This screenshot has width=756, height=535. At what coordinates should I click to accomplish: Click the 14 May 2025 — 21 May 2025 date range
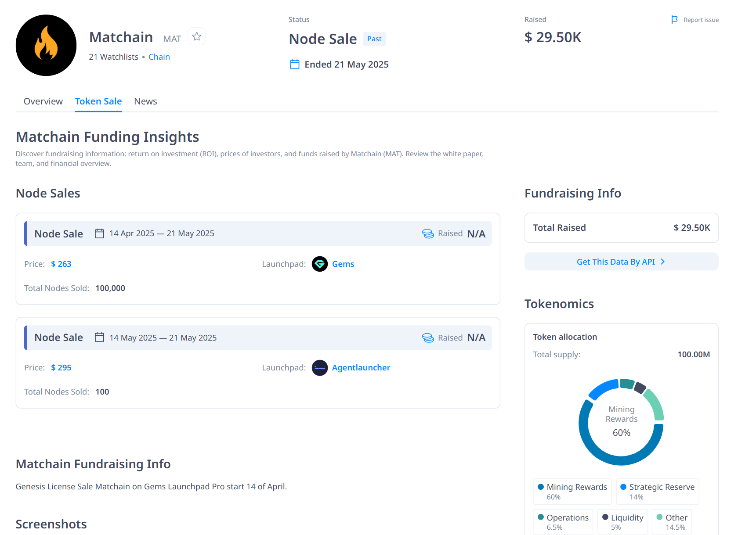pyautogui.click(x=163, y=338)
